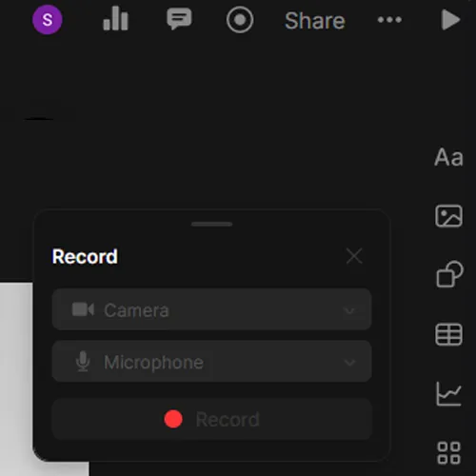Click the Record panel drag handle
The width and height of the screenshot is (476, 476).
(211, 224)
